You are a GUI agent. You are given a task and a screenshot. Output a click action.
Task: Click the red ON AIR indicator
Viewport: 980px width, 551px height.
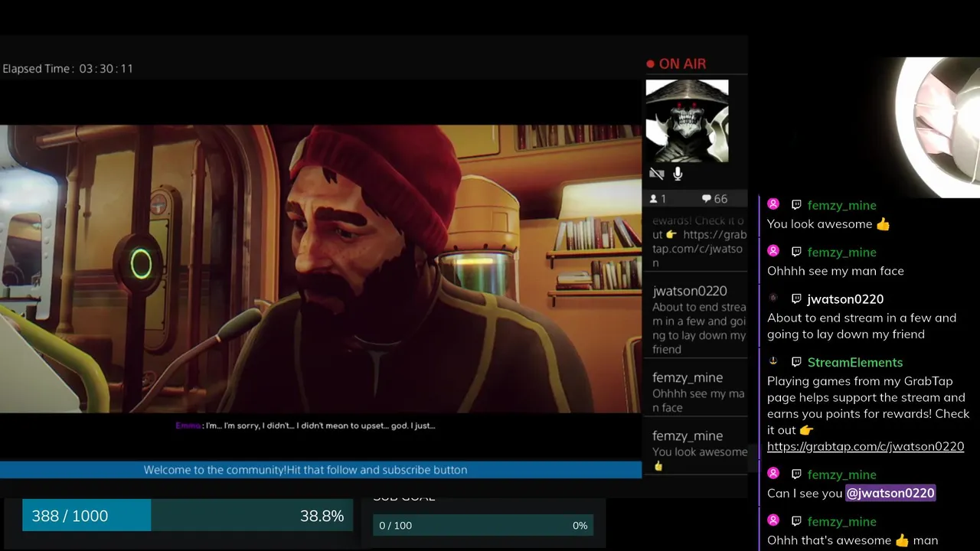click(676, 64)
